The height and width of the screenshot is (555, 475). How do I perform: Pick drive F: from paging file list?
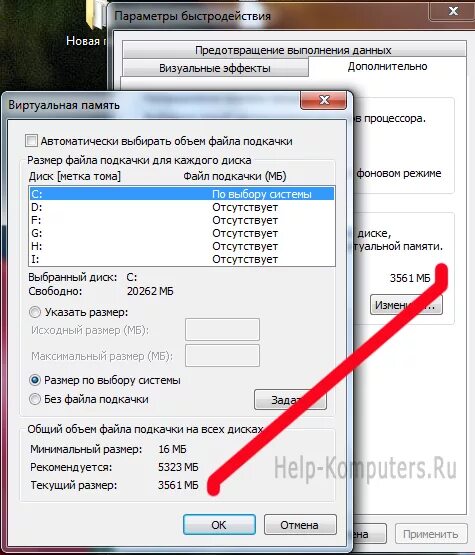(x=182, y=220)
